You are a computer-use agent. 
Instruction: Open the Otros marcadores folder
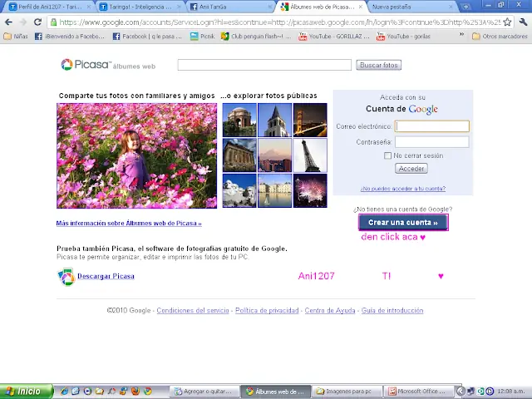pos(500,36)
